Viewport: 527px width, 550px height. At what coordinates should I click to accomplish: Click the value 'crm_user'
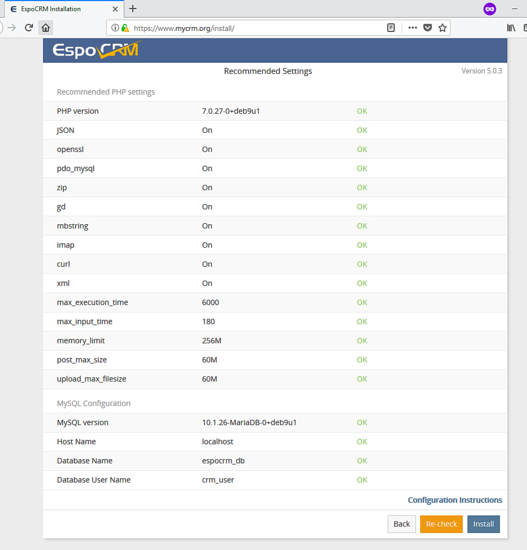coord(218,480)
